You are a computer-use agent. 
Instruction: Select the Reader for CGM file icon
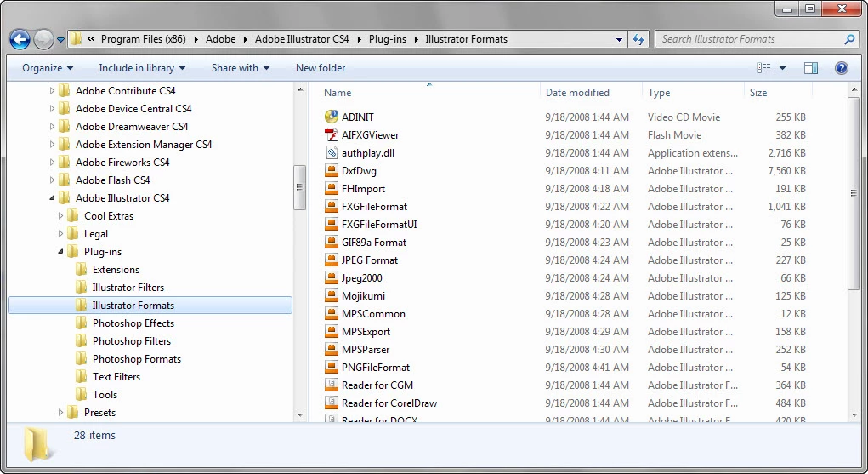click(x=331, y=385)
